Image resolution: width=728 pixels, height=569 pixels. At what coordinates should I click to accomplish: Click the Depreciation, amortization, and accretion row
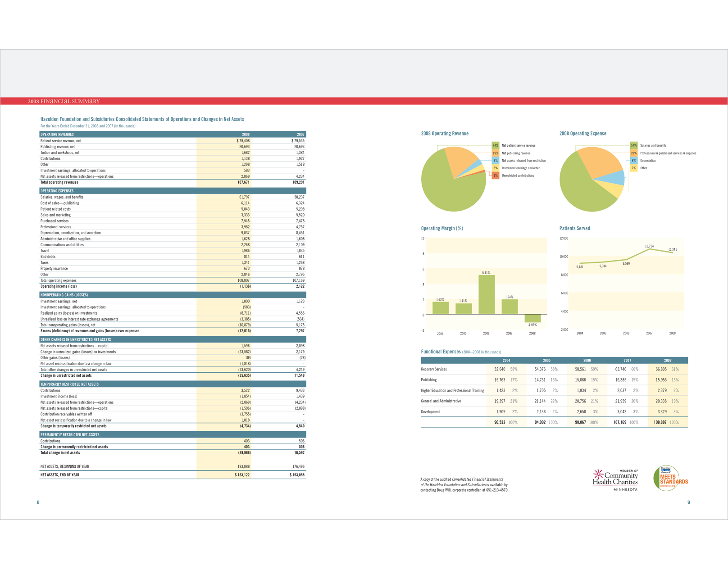[173, 233]
